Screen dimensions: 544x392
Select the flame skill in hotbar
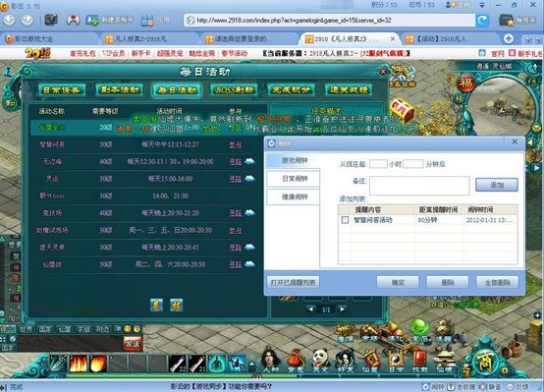point(78,364)
